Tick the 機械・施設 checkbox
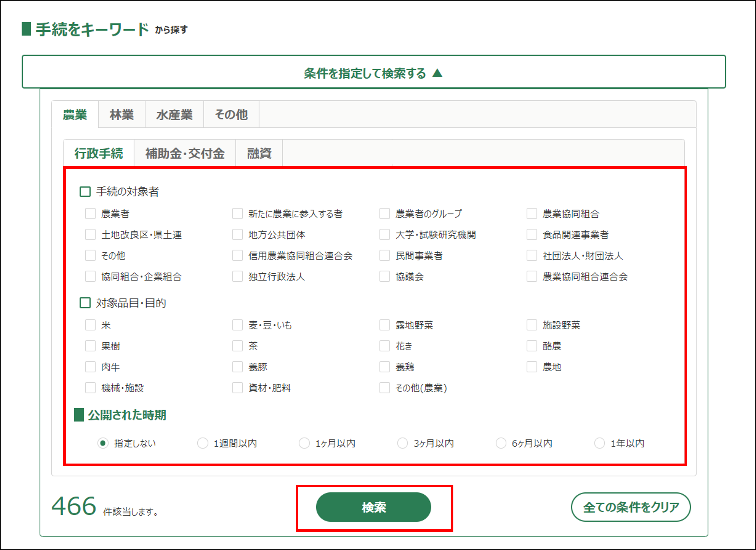This screenshot has height=550, width=756. coord(90,388)
